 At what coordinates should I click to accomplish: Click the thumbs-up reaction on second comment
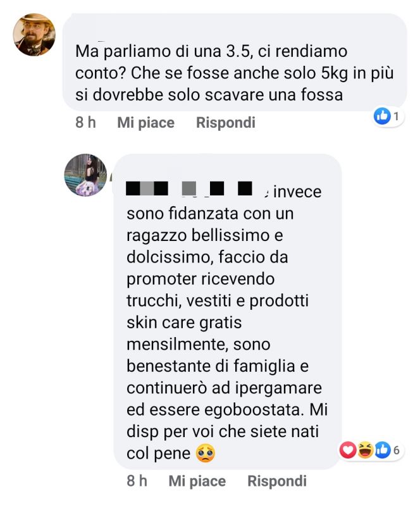tap(383, 450)
